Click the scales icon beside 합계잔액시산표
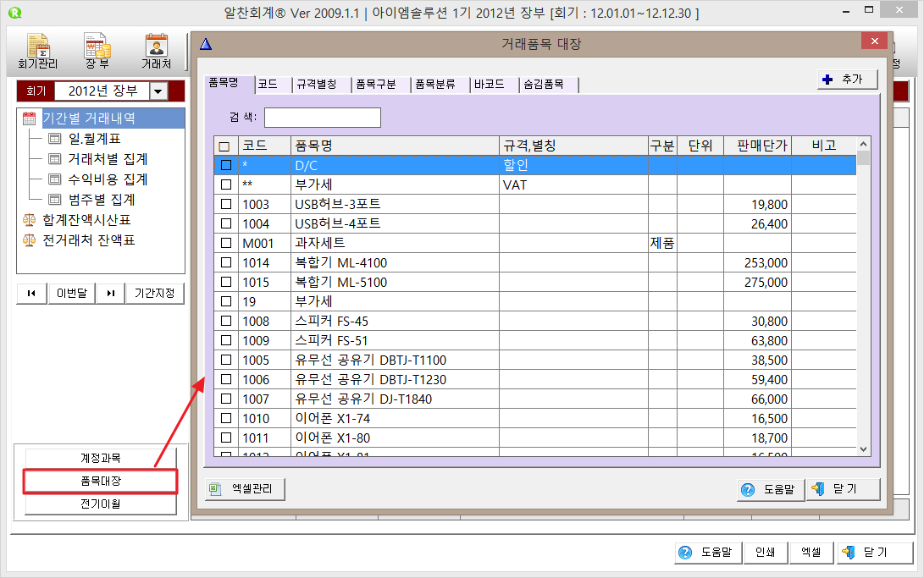 coord(29,219)
